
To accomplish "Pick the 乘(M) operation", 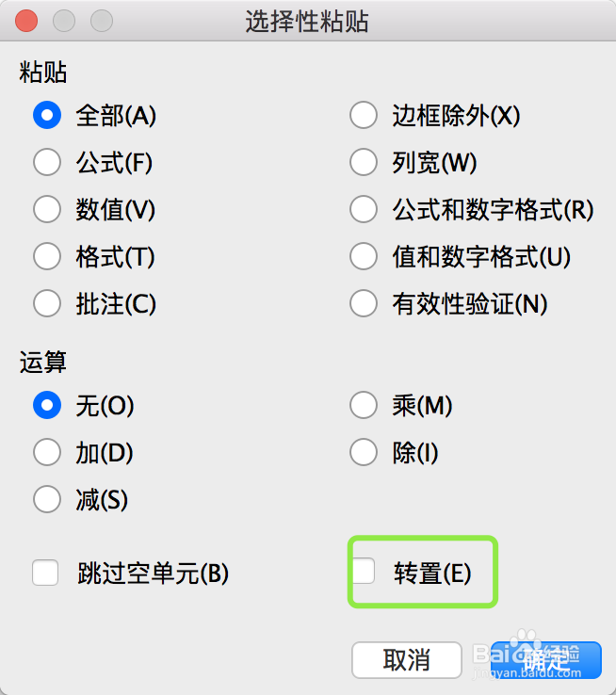I will [364, 406].
